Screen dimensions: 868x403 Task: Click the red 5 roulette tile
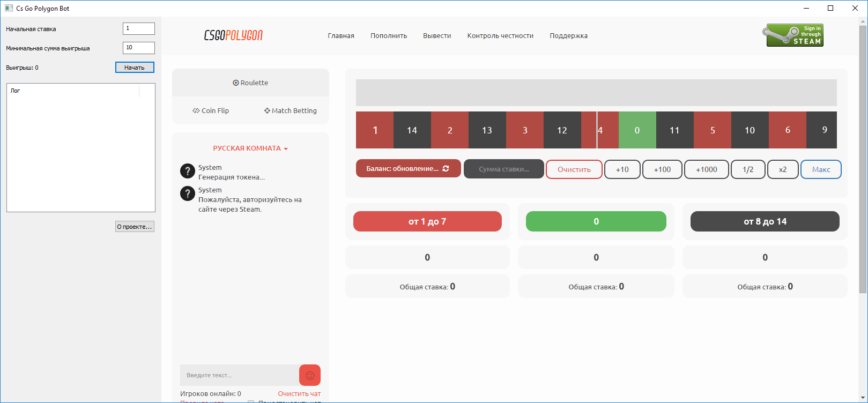coord(713,130)
